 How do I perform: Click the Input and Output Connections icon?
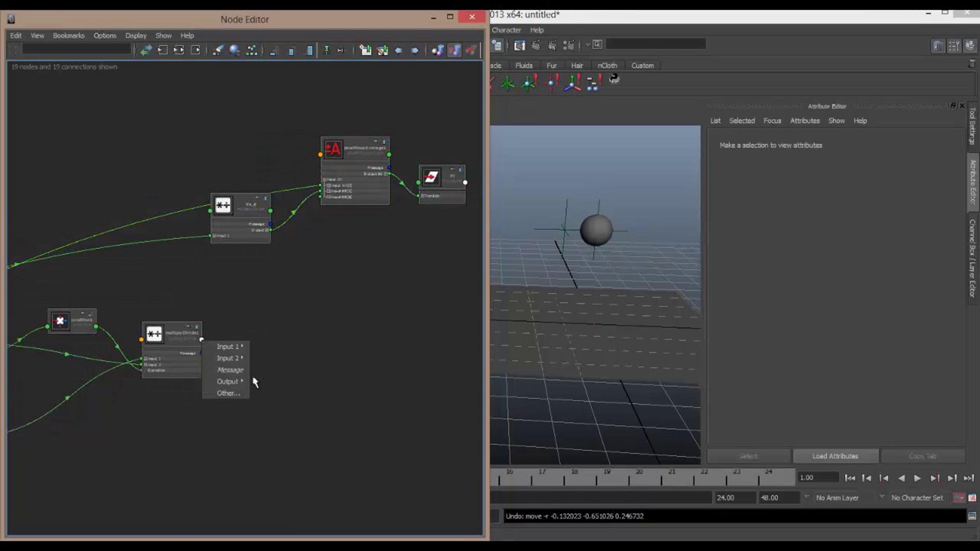[179, 50]
